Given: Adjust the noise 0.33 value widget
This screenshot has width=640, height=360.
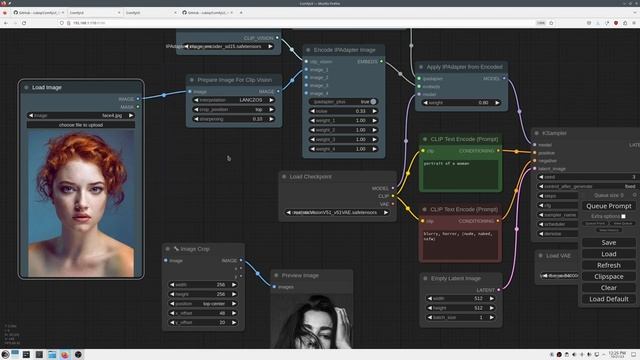Looking at the screenshot, I should click(x=343, y=111).
